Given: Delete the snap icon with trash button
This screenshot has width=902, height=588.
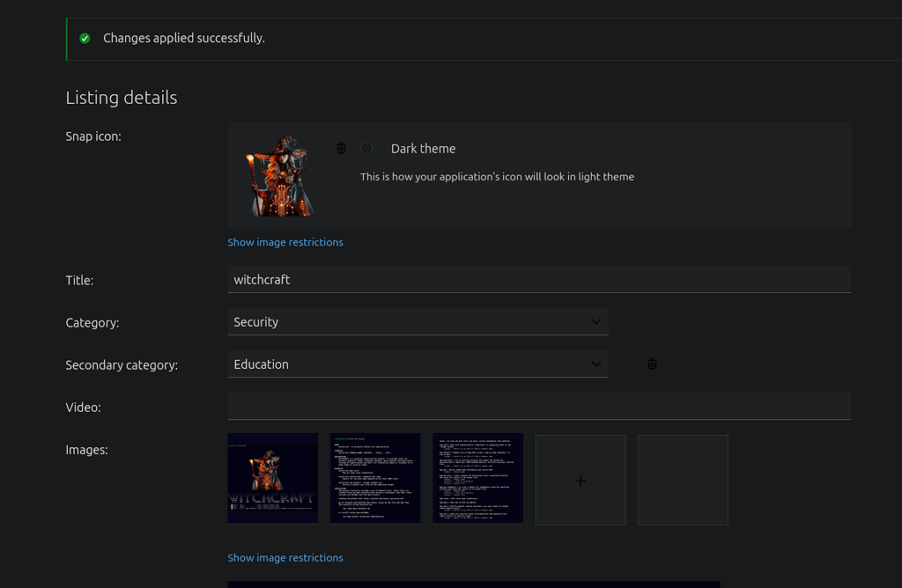Looking at the screenshot, I should pos(341,149).
